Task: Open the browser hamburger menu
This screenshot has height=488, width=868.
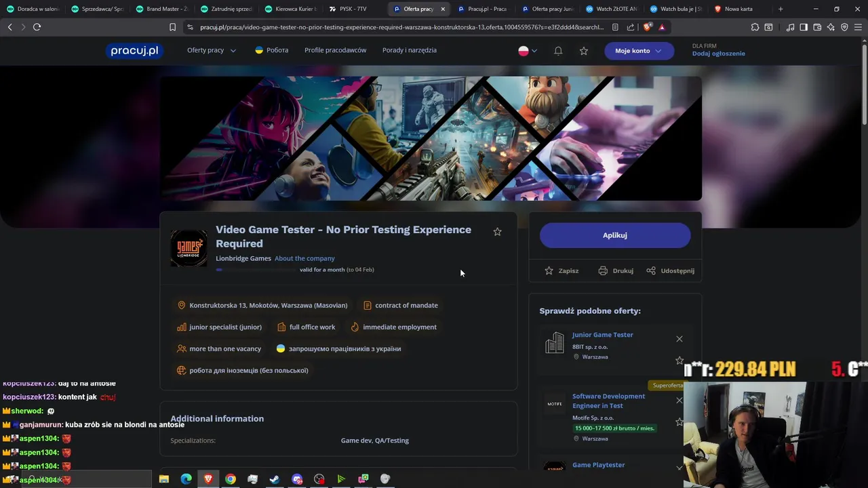Action: 858,27
